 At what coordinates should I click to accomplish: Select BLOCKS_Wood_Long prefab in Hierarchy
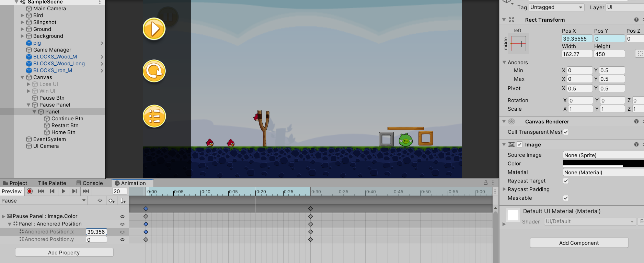[x=59, y=64]
